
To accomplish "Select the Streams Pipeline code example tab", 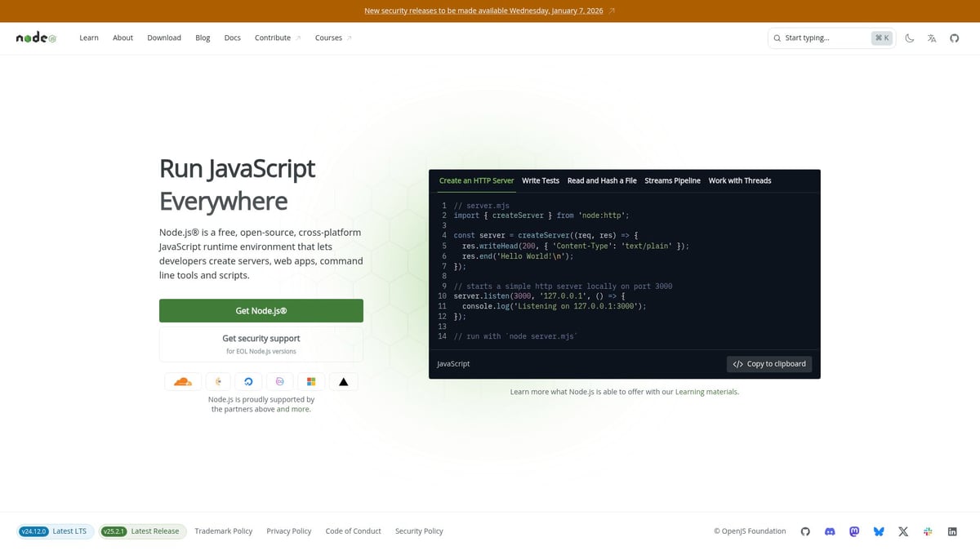I will 672,180.
